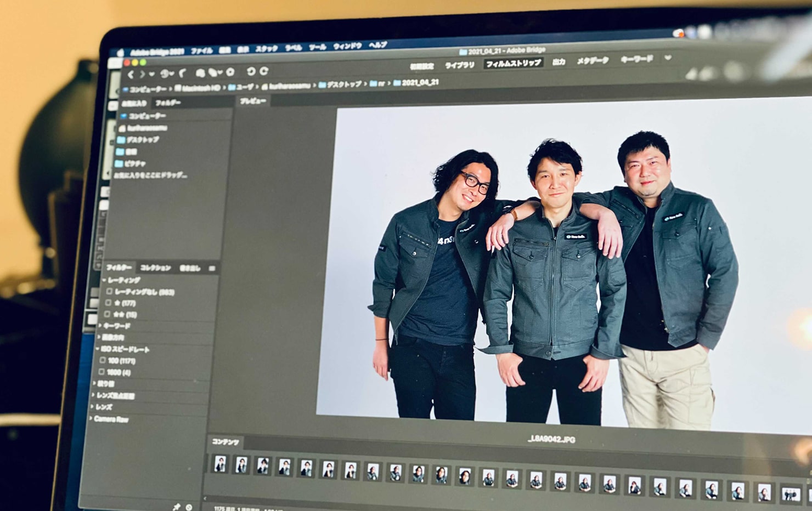Switch to メタデータ workspace

point(593,61)
